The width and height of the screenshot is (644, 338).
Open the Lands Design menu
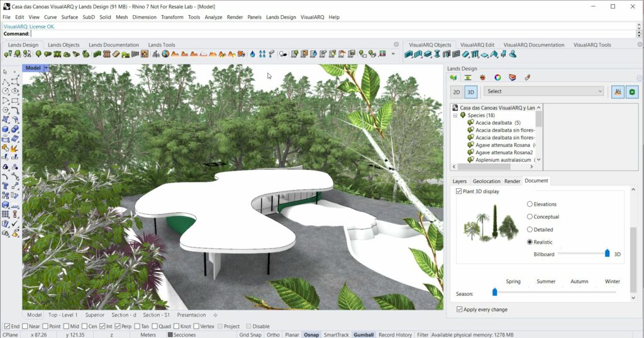coord(281,17)
